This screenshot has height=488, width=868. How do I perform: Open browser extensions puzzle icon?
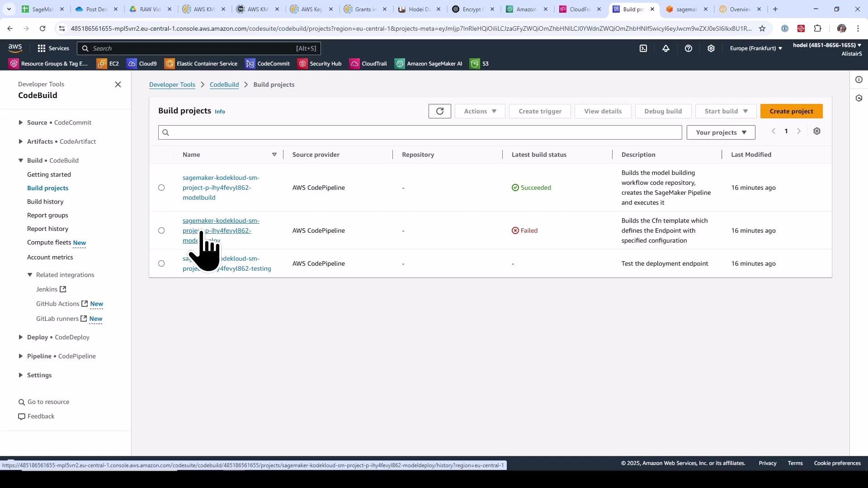pos(817,28)
